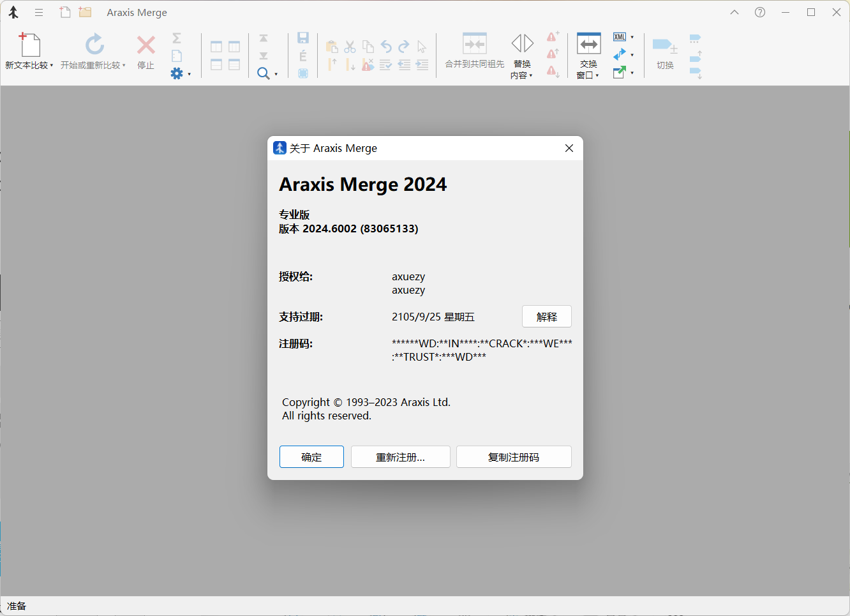Select the mouse pointer tool icon
850x616 pixels.
point(422,47)
